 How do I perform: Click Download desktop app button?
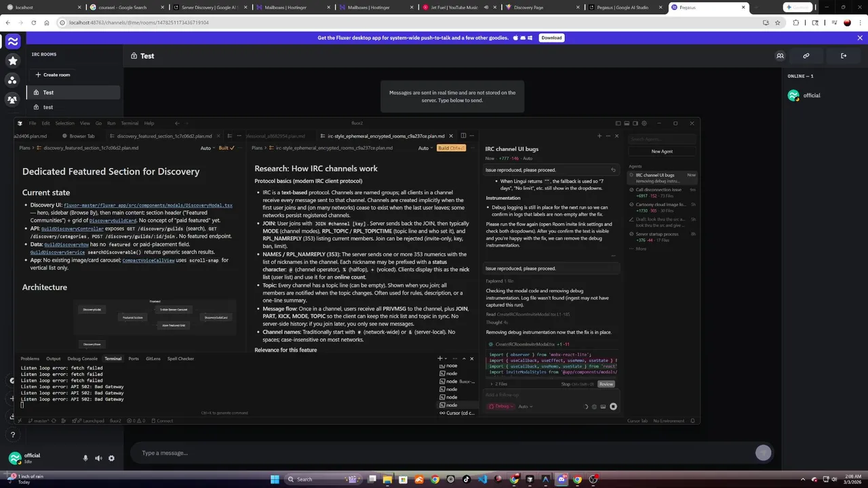[x=551, y=38]
